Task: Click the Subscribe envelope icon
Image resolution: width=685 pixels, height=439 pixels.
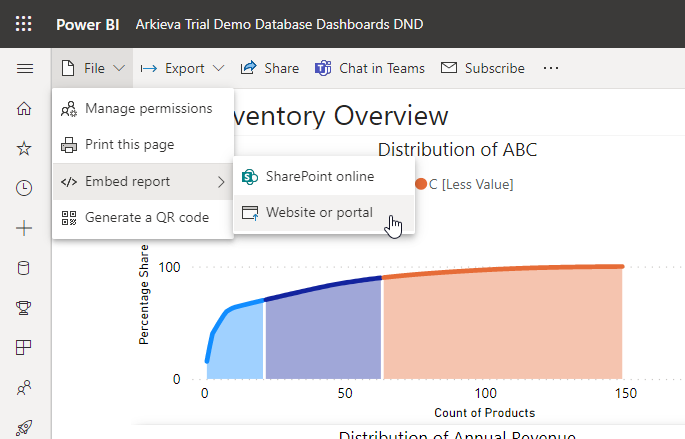Action: coord(449,68)
